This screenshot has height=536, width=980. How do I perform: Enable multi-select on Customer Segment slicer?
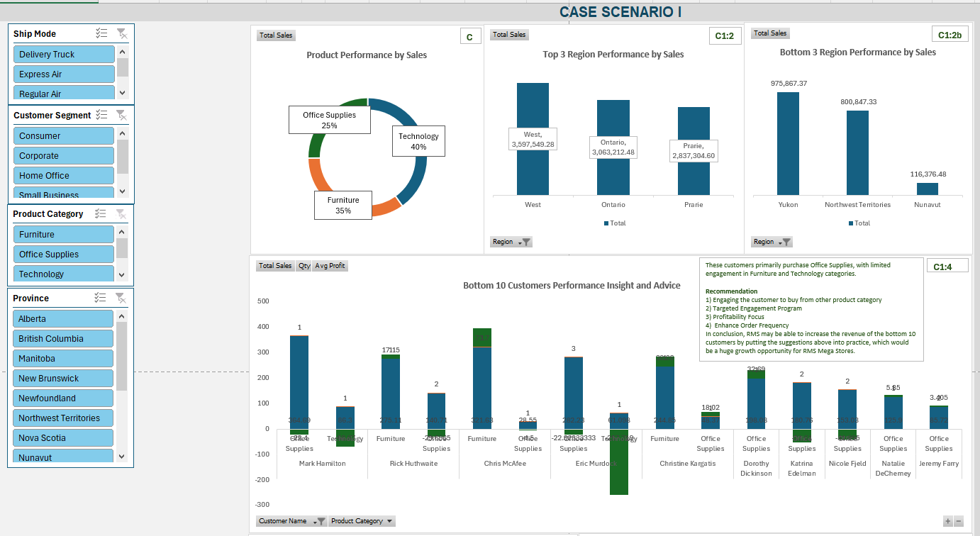[101, 115]
